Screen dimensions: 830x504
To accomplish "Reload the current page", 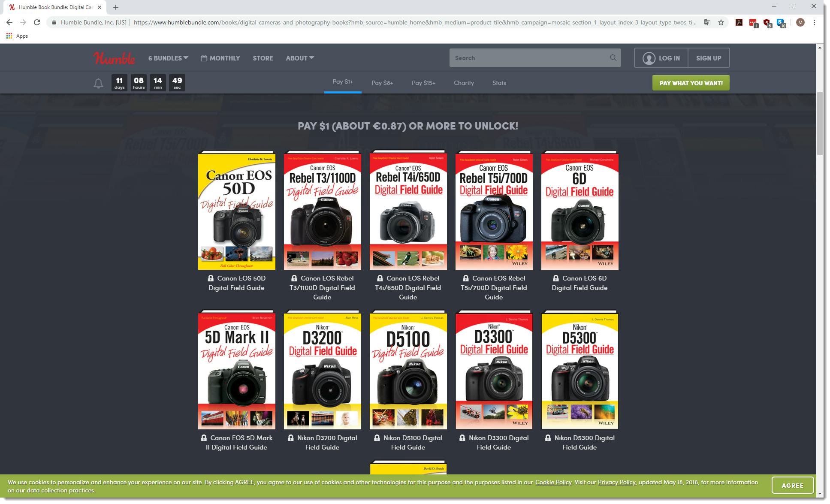I will (x=37, y=22).
